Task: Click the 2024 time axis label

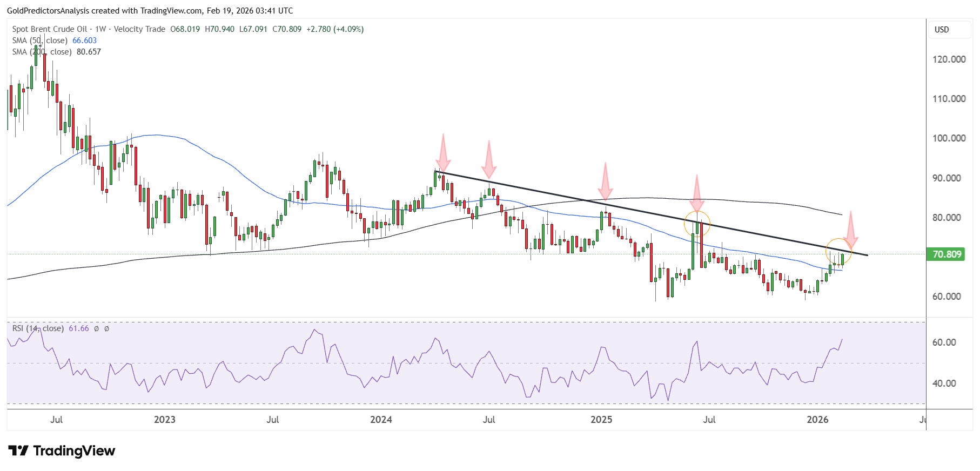Action: pyautogui.click(x=381, y=420)
